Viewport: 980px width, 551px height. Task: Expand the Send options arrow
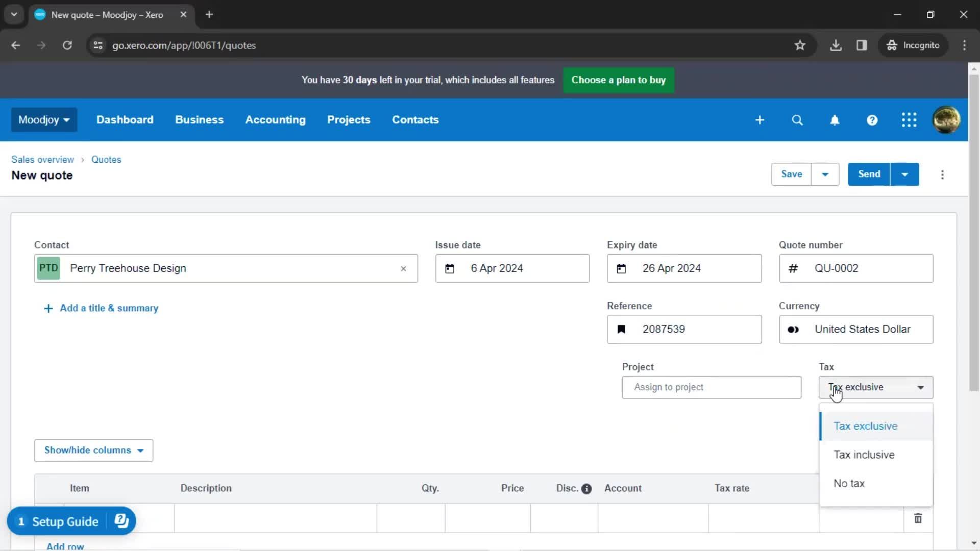(904, 174)
